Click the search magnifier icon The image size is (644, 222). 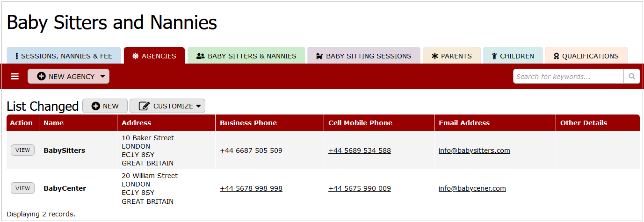click(632, 76)
